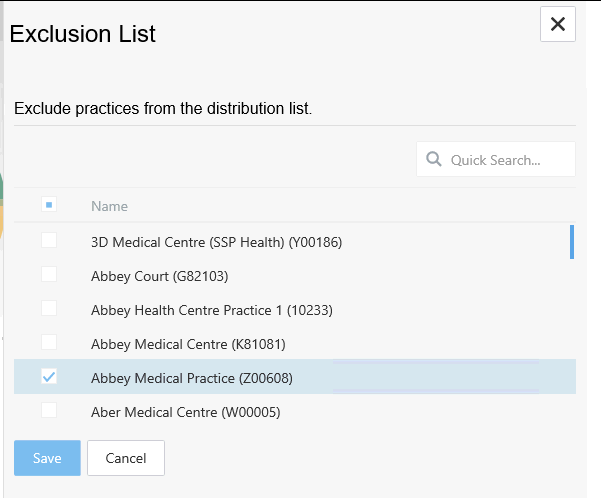Sort list by Name column header
The height and width of the screenshot is (498, 601).
[x=109, y=206]
